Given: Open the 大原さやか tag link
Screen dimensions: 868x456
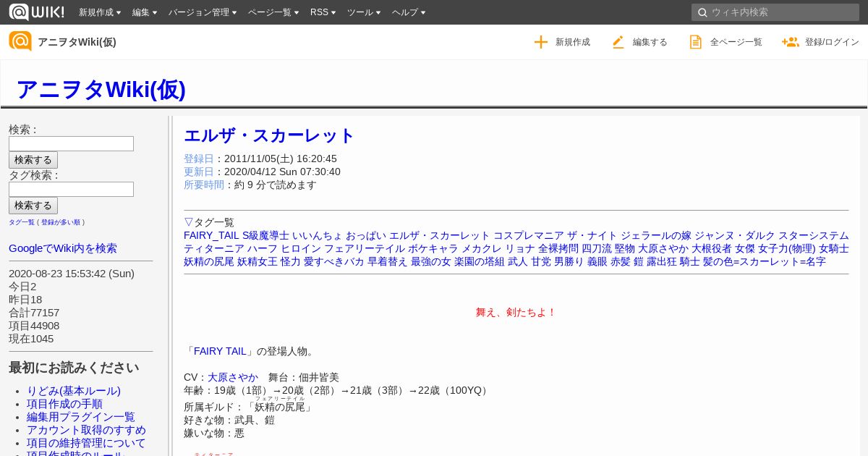Looking at the screenshot, I should click(x=663, y=248).
